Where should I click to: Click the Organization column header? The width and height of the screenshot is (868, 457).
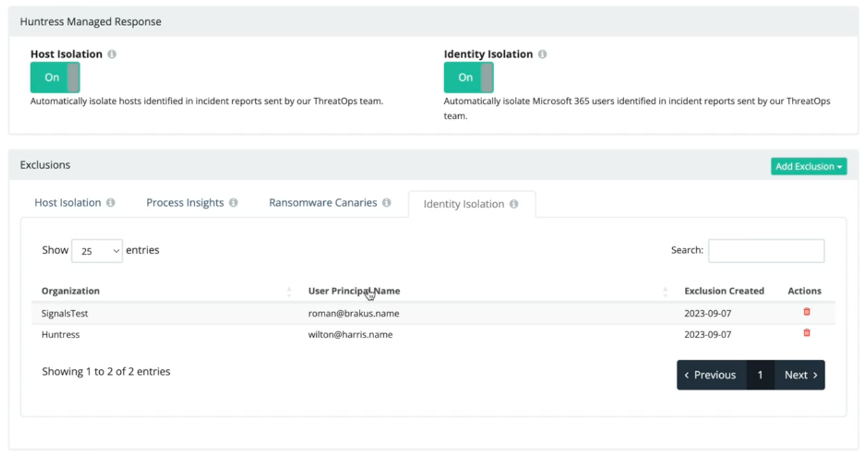(71, 291)
